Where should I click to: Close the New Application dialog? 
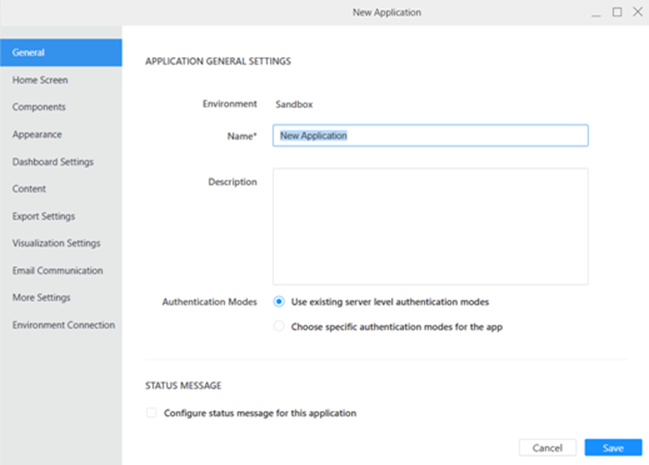point(635,12)
